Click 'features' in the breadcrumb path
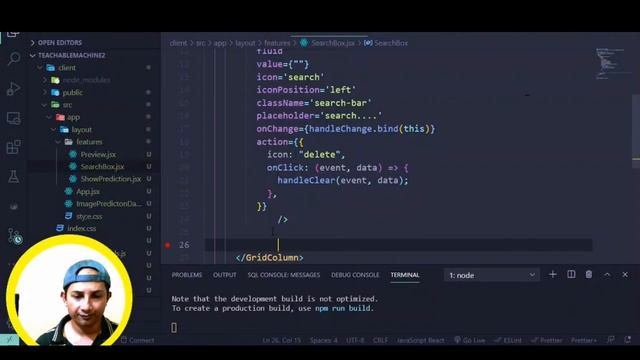Screen dimensions: 640x360 (x=277, y=43)
